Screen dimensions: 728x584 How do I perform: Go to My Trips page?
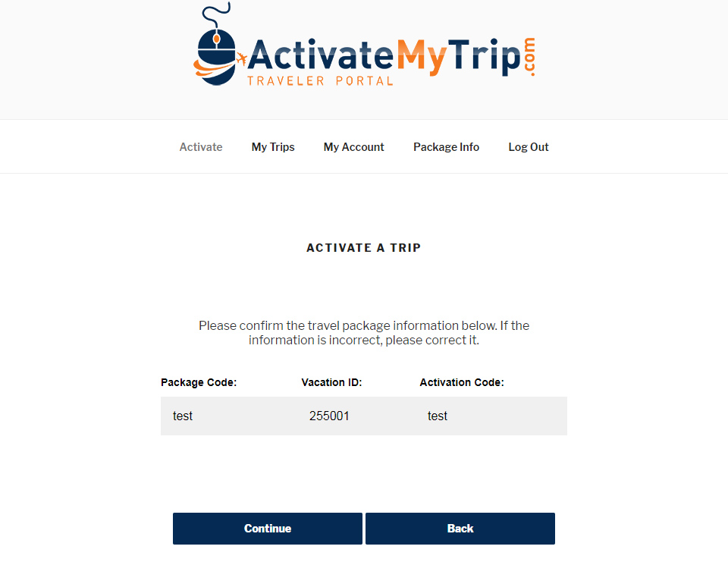[273, 147]
